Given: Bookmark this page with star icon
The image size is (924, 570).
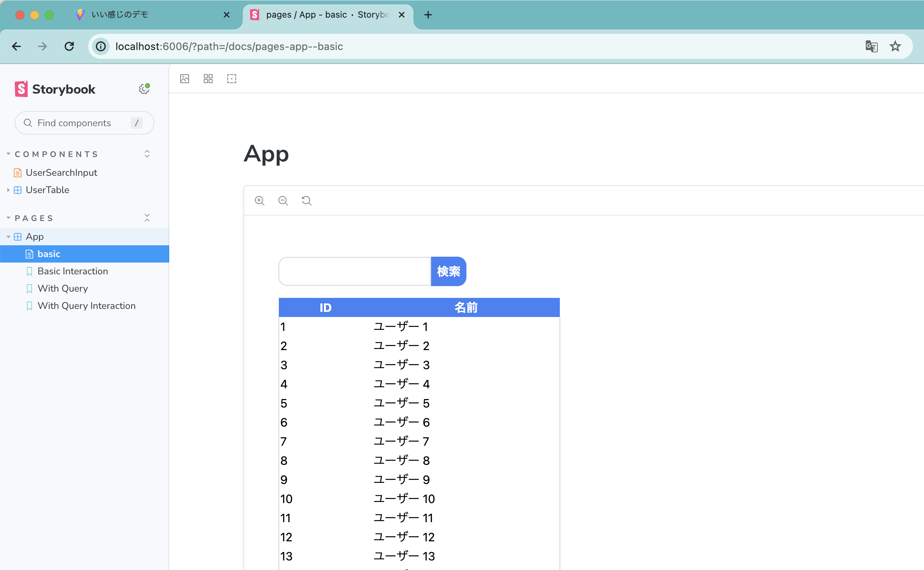Looking at the screenshot, I should click(x=895, y=46).
